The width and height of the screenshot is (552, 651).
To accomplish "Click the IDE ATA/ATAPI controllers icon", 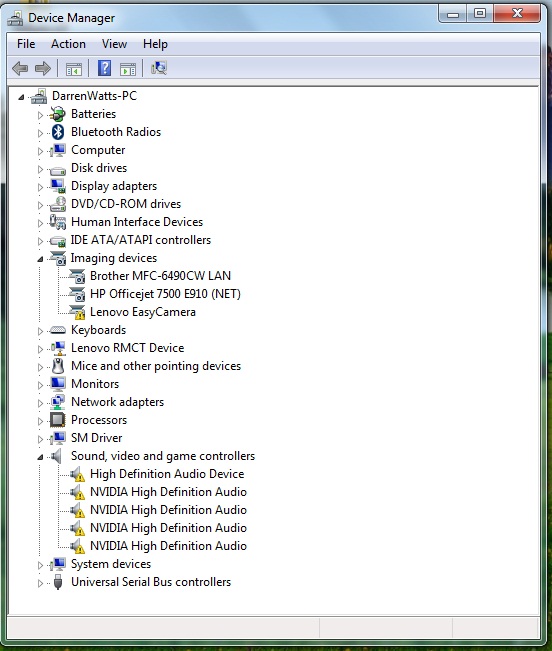I will click(58, 241).
